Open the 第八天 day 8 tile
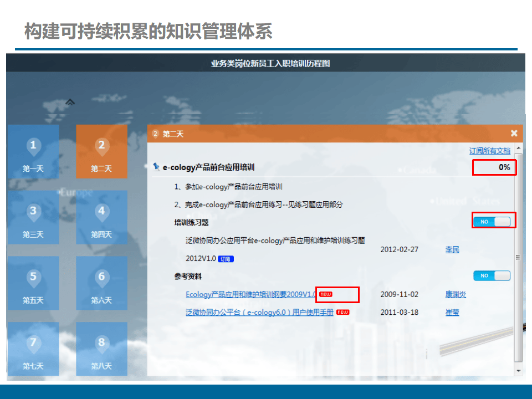 pyautogui.click(x=101, y=349)
